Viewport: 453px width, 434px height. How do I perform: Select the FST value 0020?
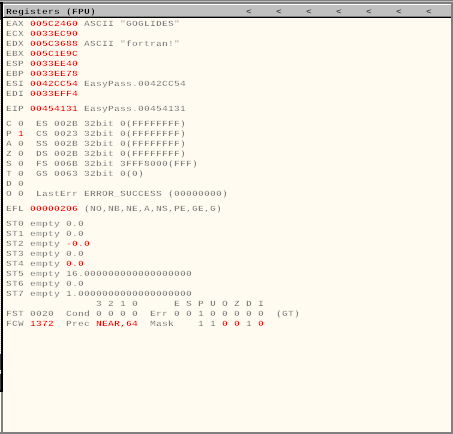pos(42,314)
